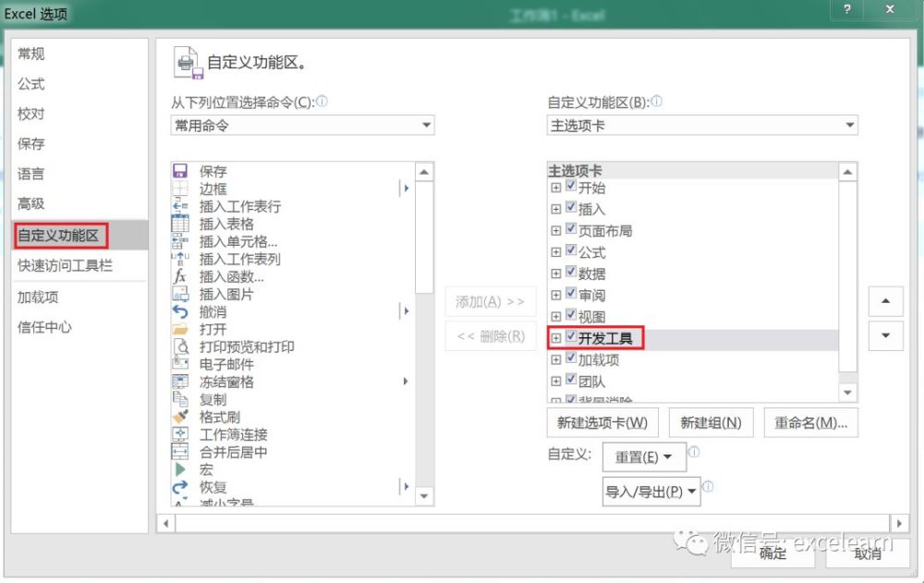This screenshot has width=924, height=583.
Task: Toggle the 页面布局 checkbox
Action: (x=570, y=229)
